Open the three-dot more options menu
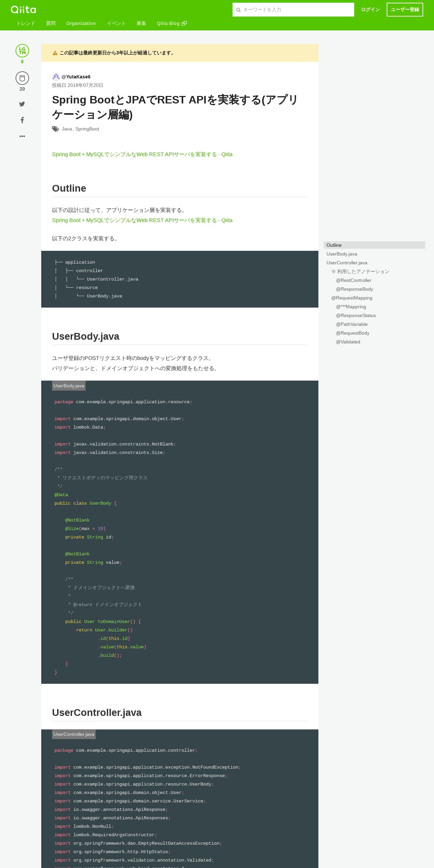Screen dimensions: 434x868 point(22,136)
